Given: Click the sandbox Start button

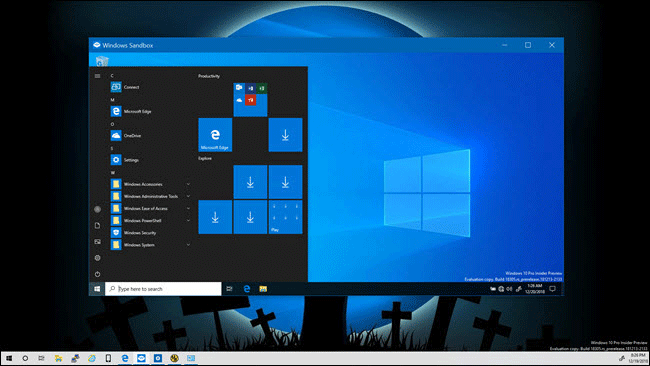Looking at the screenshot, I should (97, 289).
